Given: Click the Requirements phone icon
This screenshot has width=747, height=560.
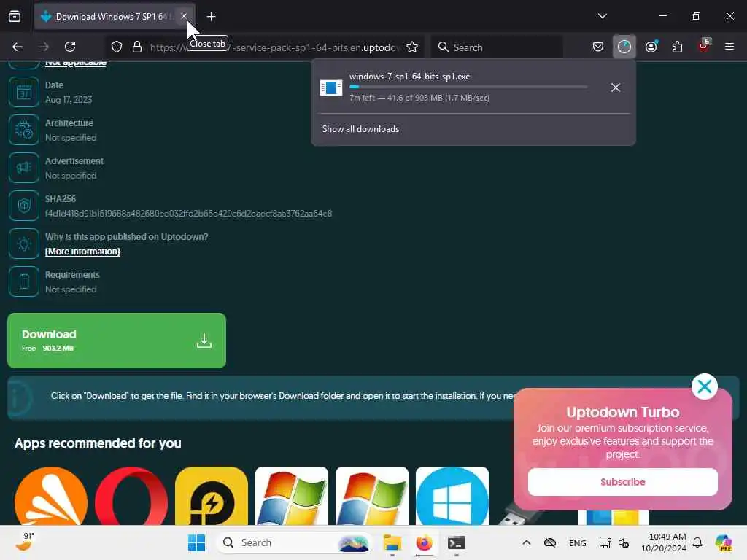Looking at the screenshot, I should [x=24, y=281].
